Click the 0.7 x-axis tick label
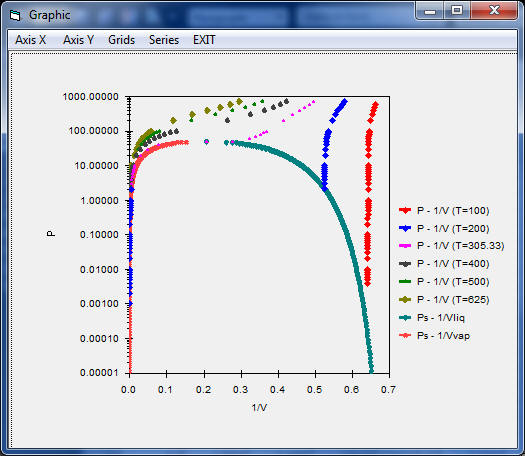Screen dimensions: 525x456 (388, 389)
